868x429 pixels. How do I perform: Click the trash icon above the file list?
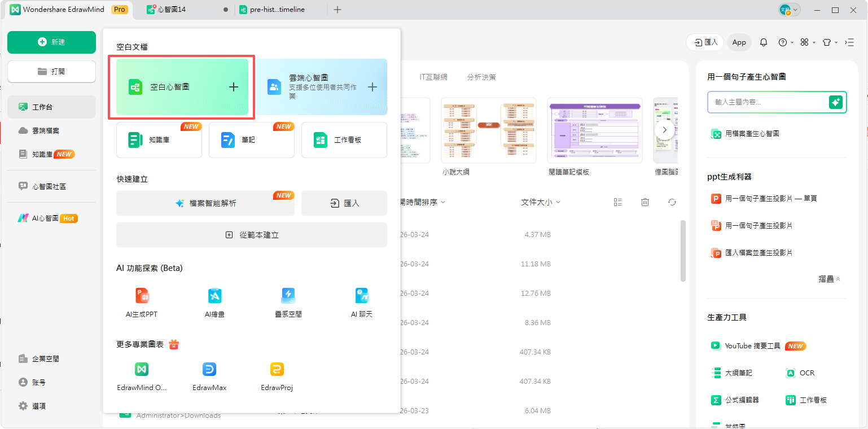pyautogui.click(x=645, y=202)
